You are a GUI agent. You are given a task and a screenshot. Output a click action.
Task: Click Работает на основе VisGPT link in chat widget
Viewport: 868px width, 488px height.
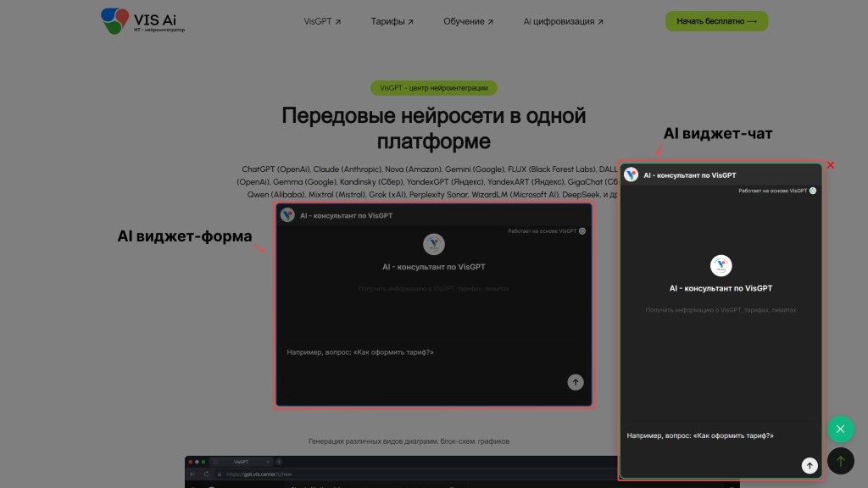(776, 191)
